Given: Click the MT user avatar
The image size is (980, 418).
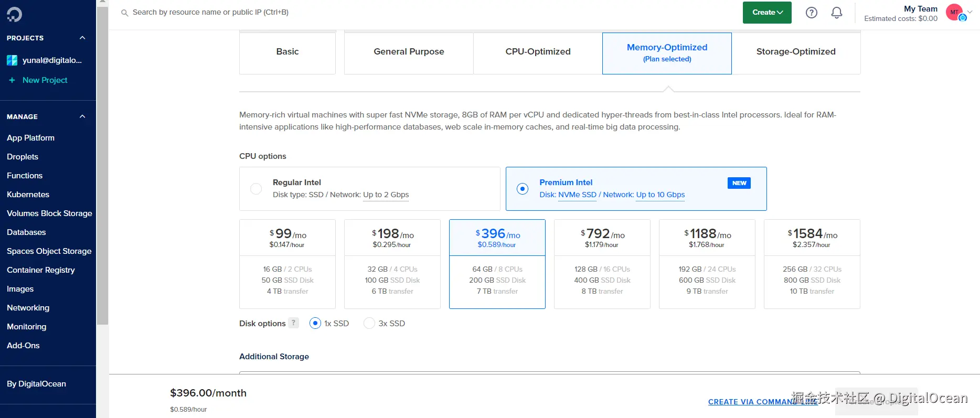Looking at the screenshot, I should point(954,12).
